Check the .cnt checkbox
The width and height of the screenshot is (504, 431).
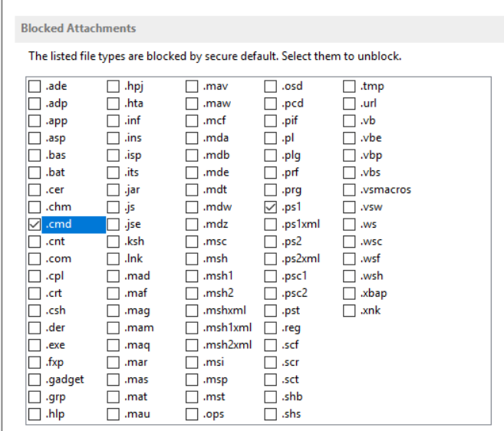point(35,242)
